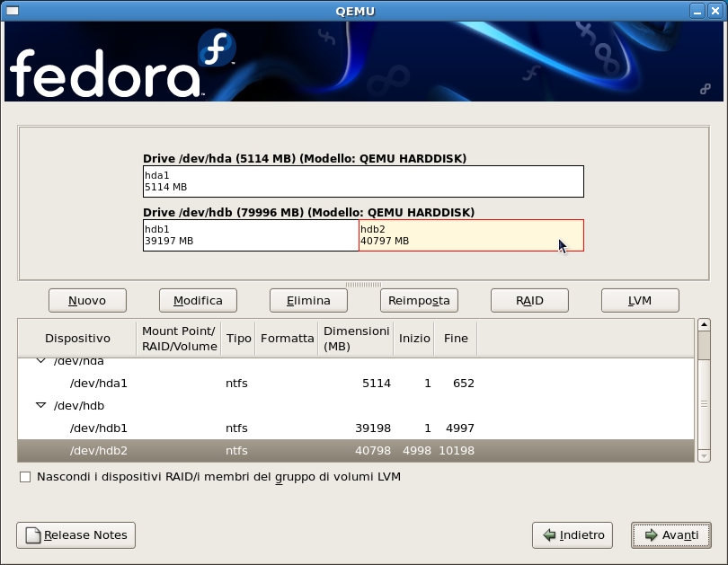The image size is (728, 565).
Task: Click partition list scrollbar down arrow
Action: click(704, 456)
